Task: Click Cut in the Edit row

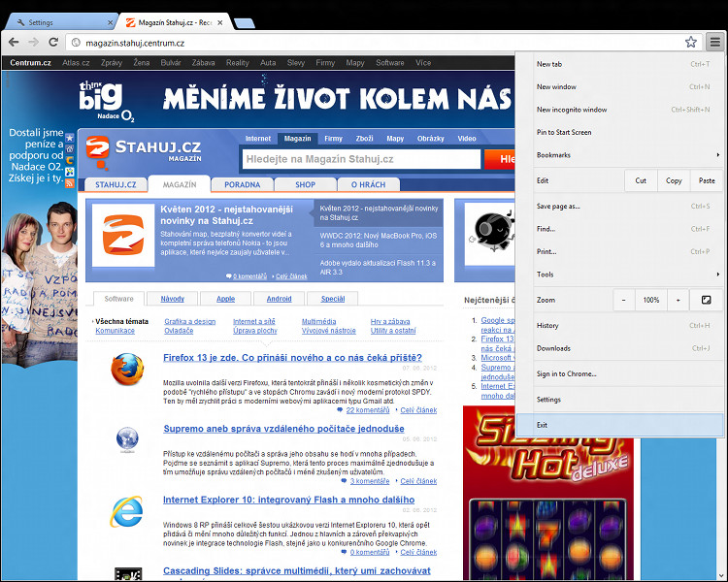Action: pos(641,180)
